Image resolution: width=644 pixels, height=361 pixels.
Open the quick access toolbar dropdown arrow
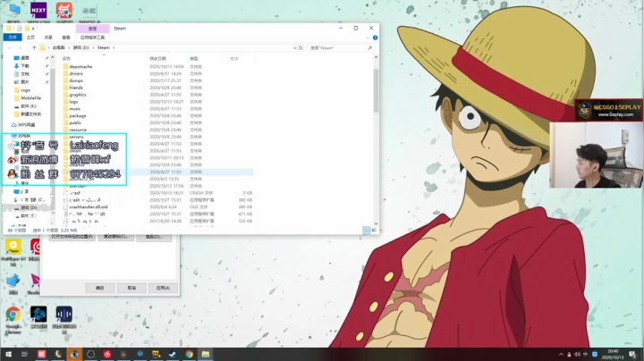[33, 29]
